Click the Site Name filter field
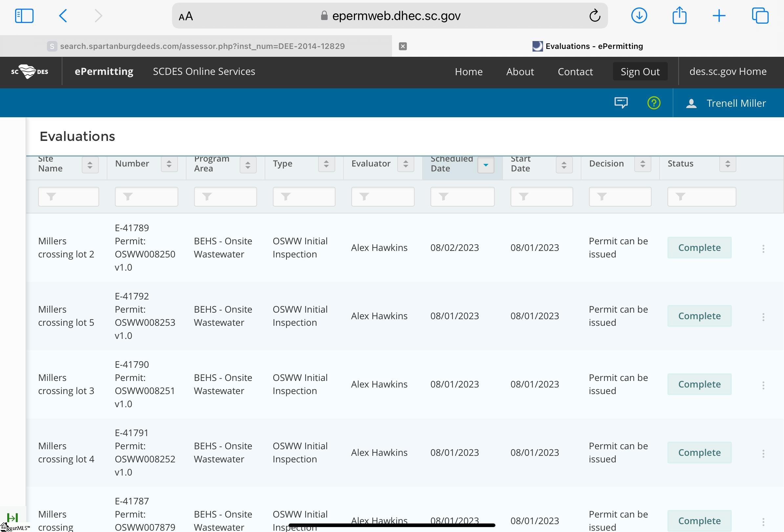Image resolution: width=784 pixels, height=532 pixels. [69, 197]
